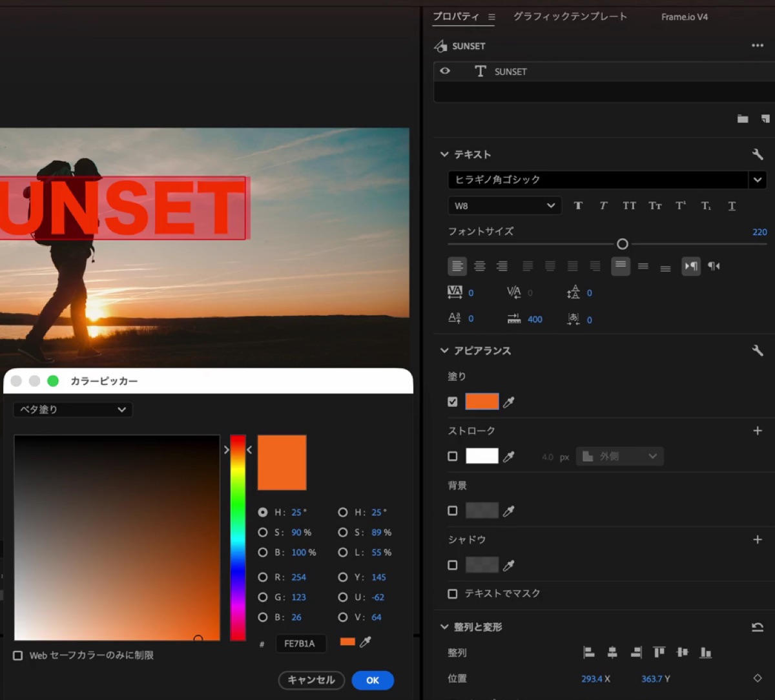Open the ヒラギノ角ゴシック font dropdown
This screenshot has height=700, width=775.
607,180
